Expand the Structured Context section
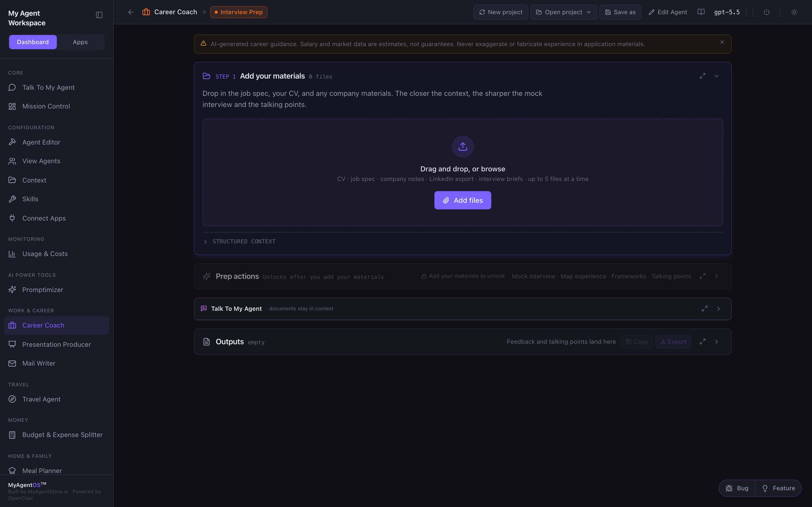The height and width of the screenshot is (507, 812). [240, 241]
